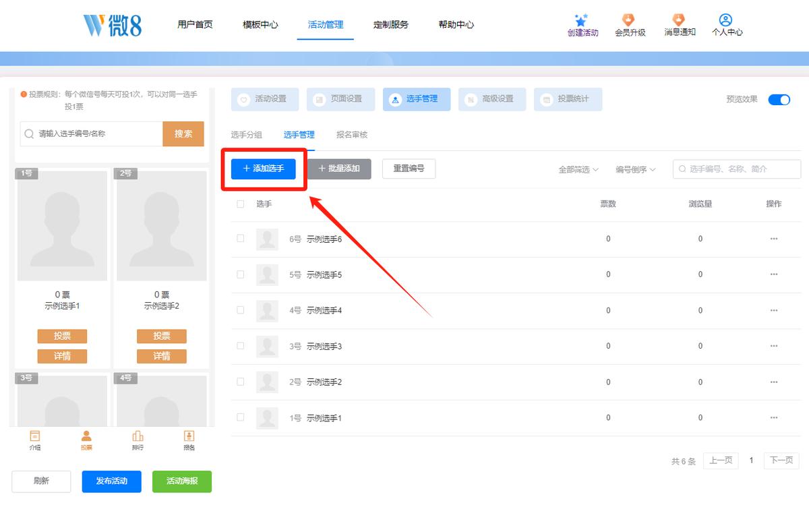Open 活动管理 in top menu
This screenshot has width=809, height=532.
(326, 25)
